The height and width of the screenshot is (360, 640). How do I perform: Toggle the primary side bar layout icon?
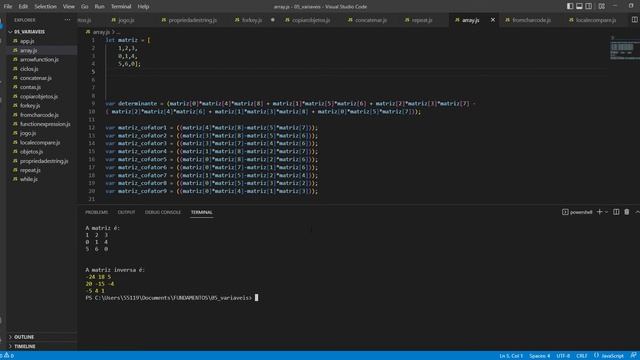tap(570, 6)
